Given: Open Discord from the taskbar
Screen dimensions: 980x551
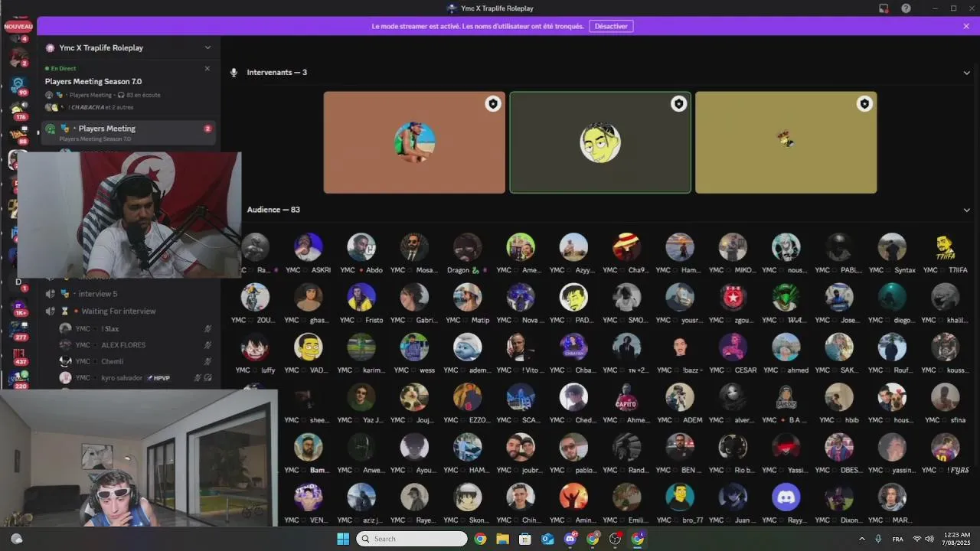Looking at the screenshot, I should point(570,539).
